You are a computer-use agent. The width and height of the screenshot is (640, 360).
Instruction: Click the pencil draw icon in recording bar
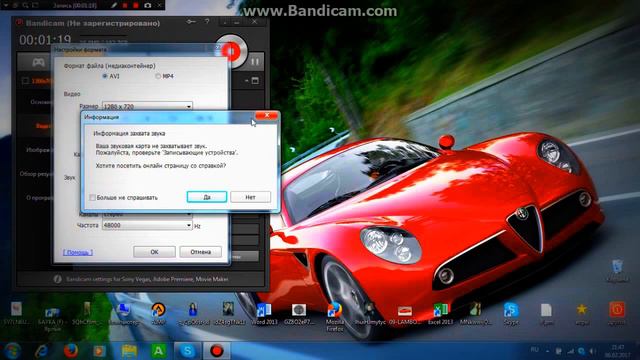click(114, 5)
